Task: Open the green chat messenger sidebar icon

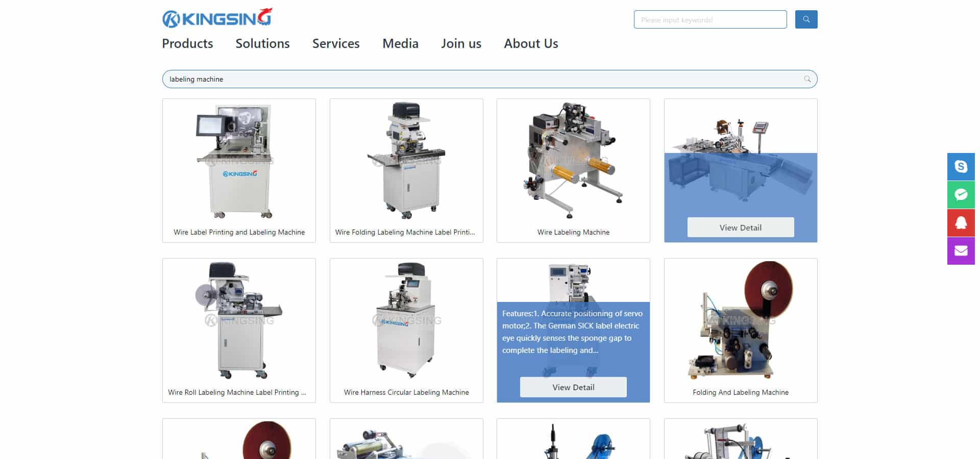Action: tap(961, 195)
